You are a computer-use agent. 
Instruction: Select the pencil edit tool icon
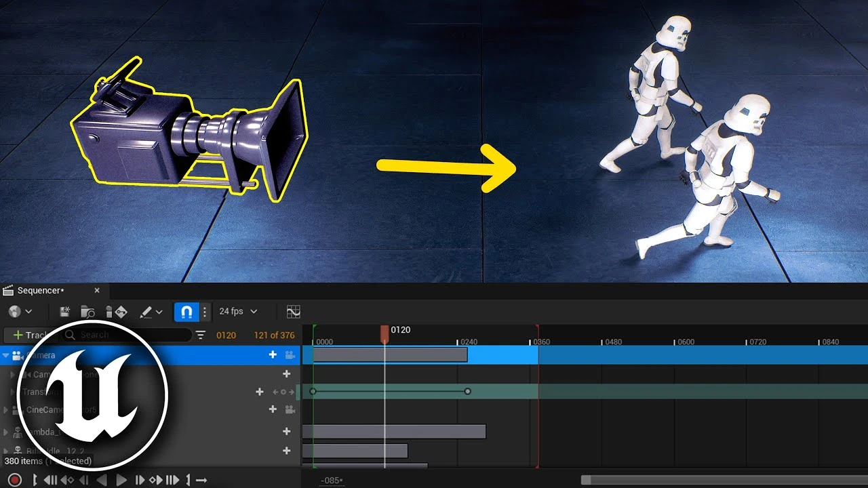coord(146,312)
